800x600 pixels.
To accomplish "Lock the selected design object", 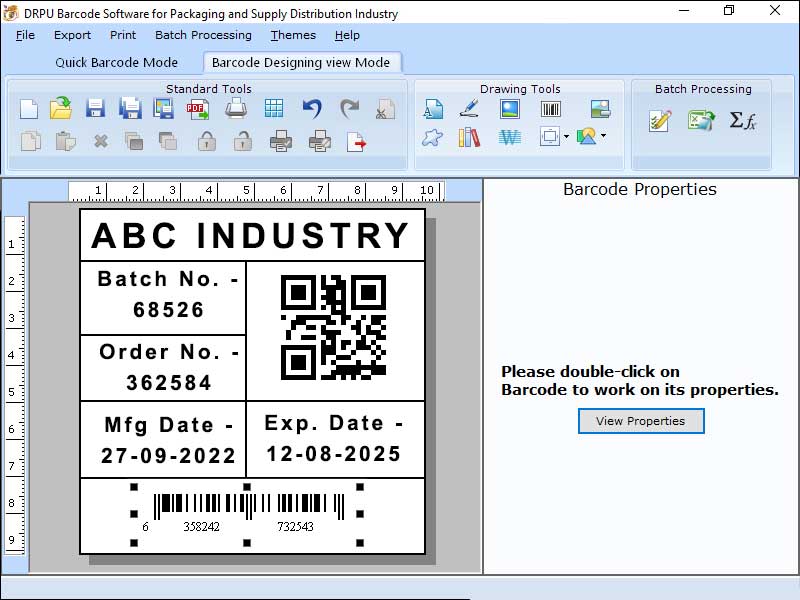I will point(206,140).
